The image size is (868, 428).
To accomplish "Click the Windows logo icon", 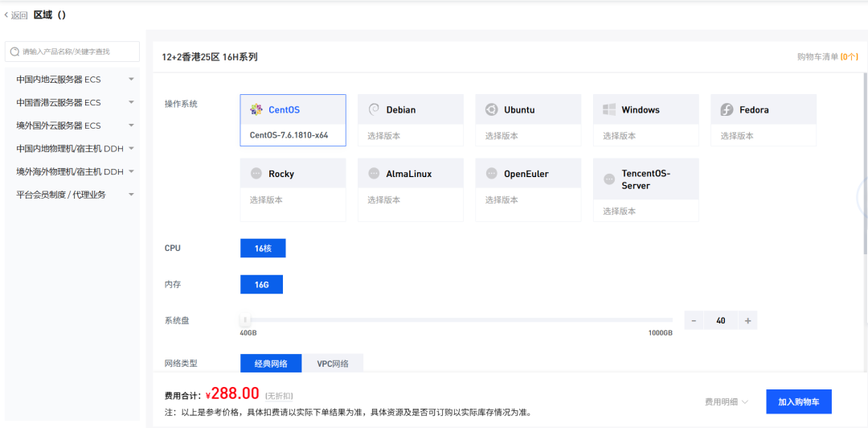I will click(609, 109).
